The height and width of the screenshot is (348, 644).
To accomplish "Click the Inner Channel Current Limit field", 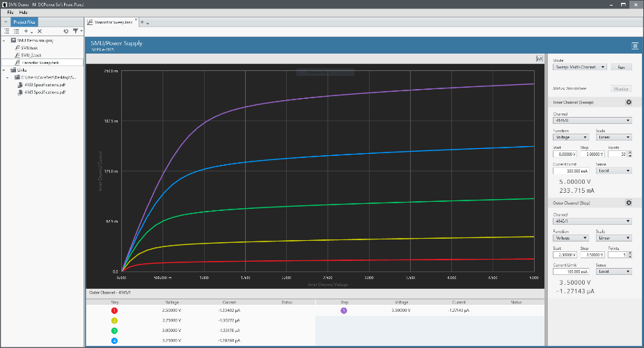I will (x=570, y=171).
